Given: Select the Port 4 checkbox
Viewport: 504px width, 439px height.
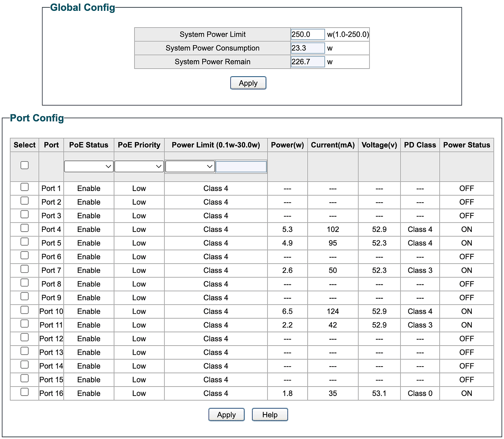Looking at the screenshot, I should (24, 228).
